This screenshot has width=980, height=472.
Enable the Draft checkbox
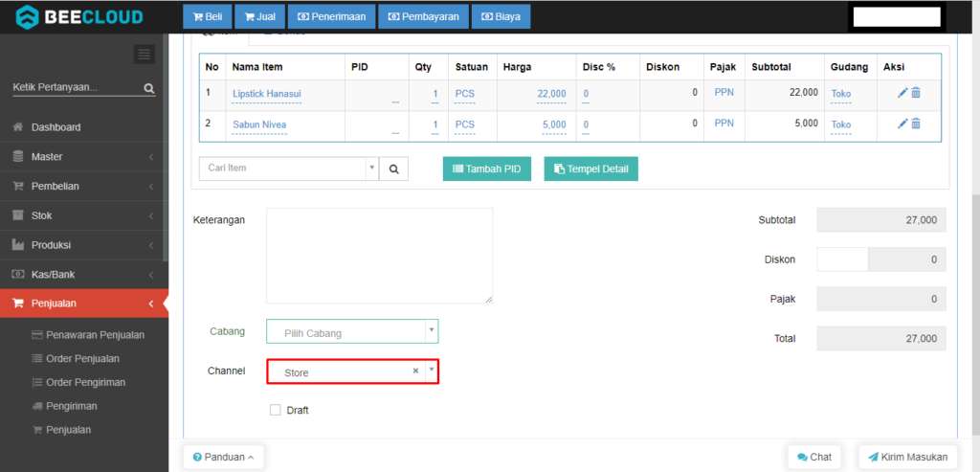pyautogui.click(x=275, y=410)
